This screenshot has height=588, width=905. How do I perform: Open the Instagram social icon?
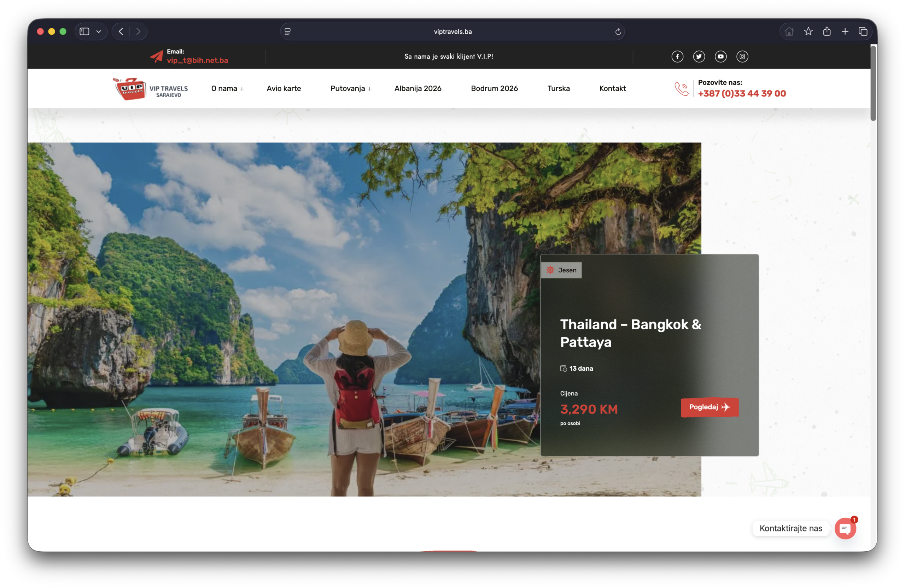(x=742, y=57)
